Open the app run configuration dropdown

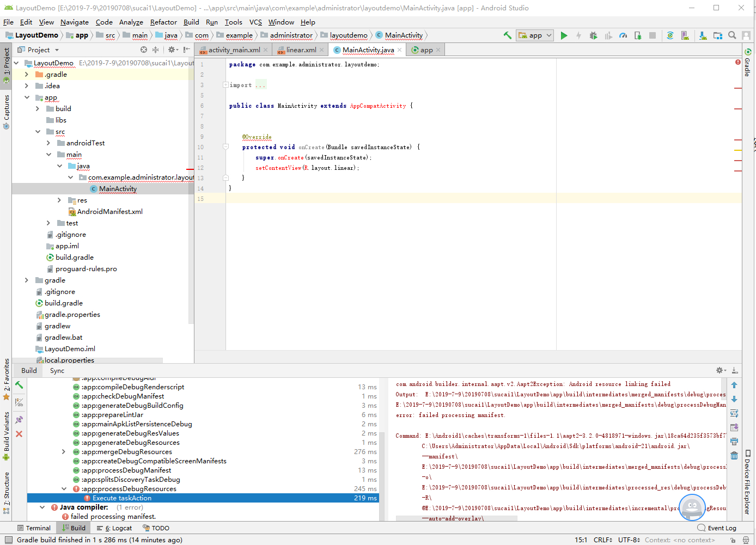click(535, 35)
